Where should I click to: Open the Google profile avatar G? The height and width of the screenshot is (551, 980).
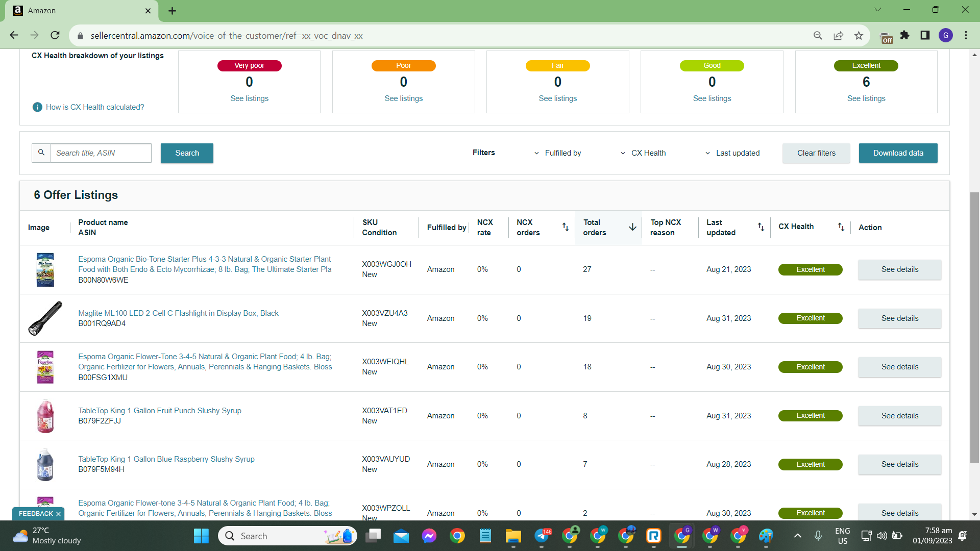tap(946, 35)
